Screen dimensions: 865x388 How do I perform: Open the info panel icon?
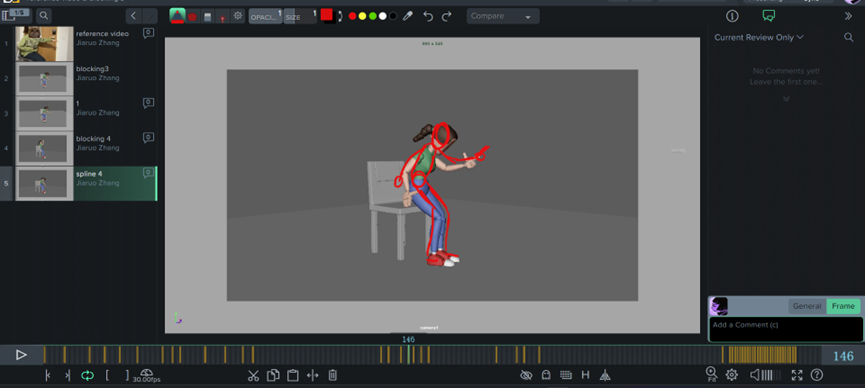tap(732, 16)
